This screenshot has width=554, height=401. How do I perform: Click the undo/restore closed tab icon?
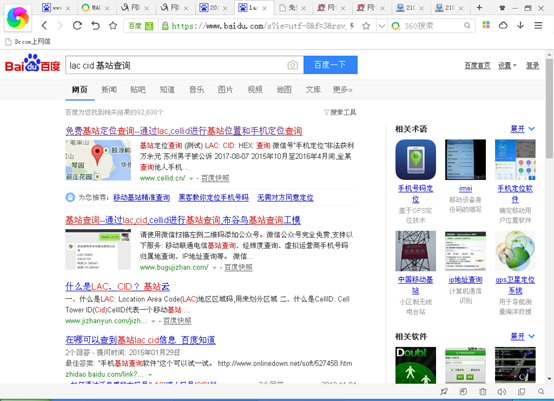tap(95, 25)
